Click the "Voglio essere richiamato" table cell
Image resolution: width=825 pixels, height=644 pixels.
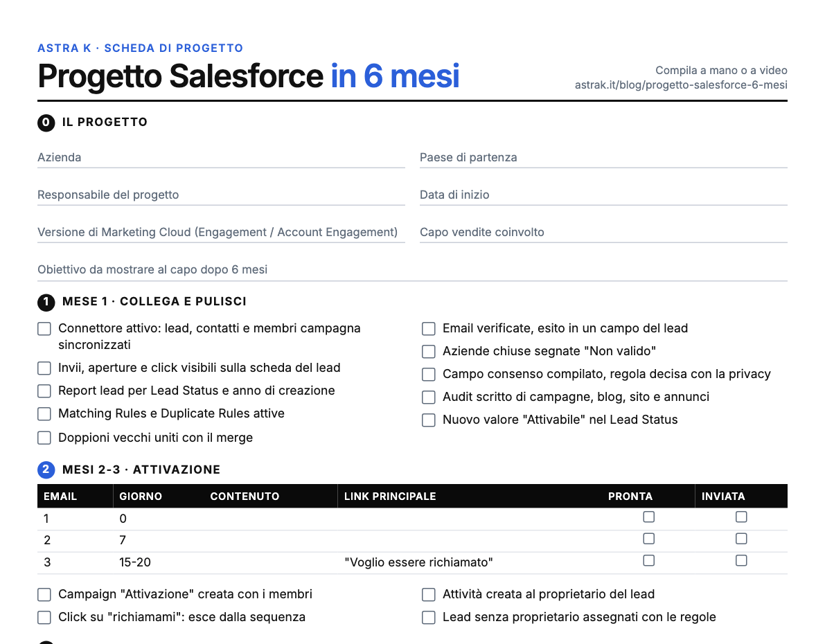point(419,562)
